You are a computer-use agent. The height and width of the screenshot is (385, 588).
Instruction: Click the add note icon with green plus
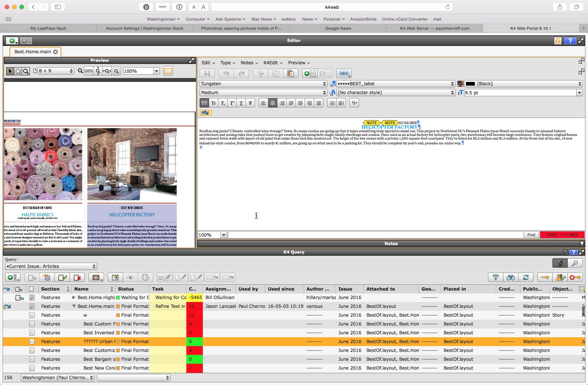(x=310, y=73)
